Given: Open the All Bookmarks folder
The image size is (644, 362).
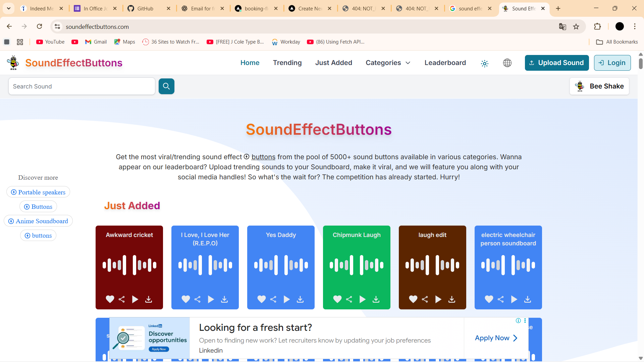Looking at the screenshot, I should tap(617, 42).
